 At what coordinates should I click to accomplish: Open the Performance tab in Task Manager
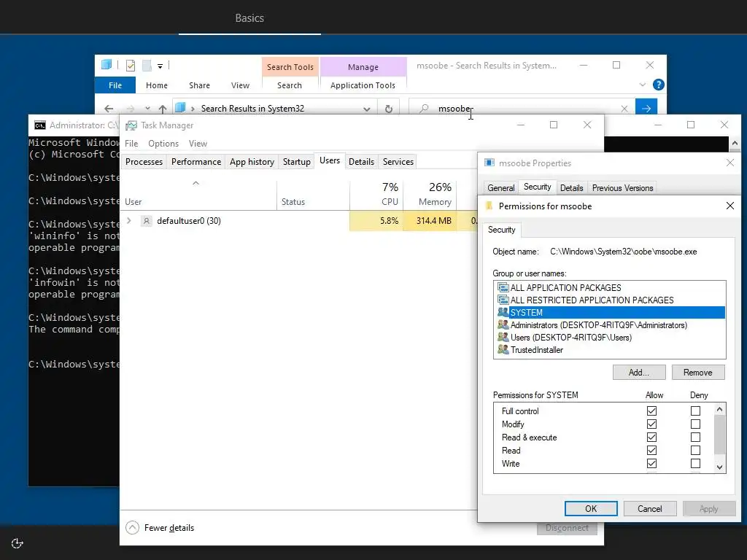click(196, 161)
